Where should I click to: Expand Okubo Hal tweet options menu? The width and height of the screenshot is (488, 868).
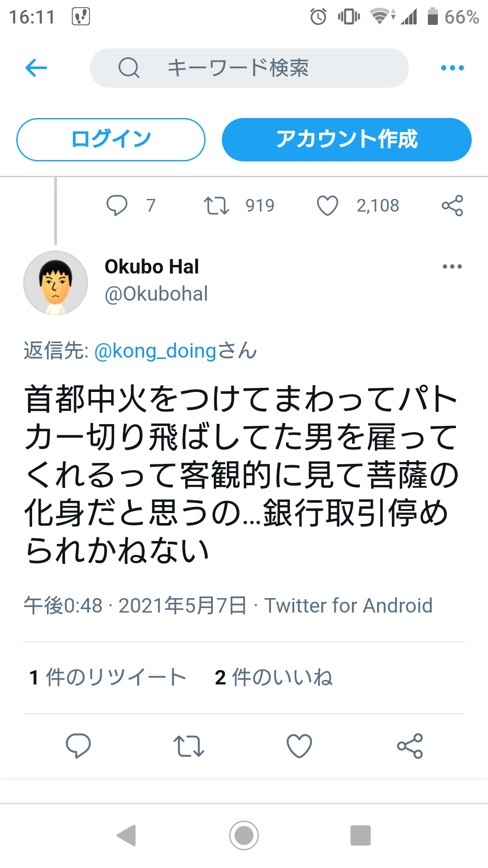coord(452,267)
